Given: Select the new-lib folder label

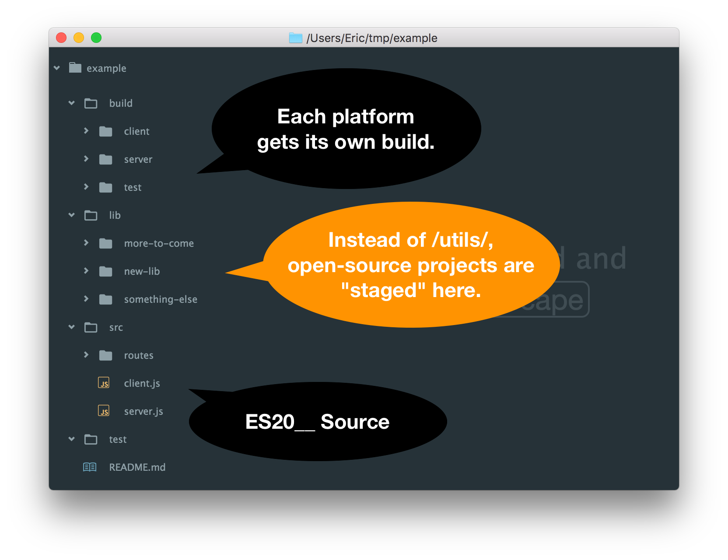Looking at the screenshot, I should point(142,271).
